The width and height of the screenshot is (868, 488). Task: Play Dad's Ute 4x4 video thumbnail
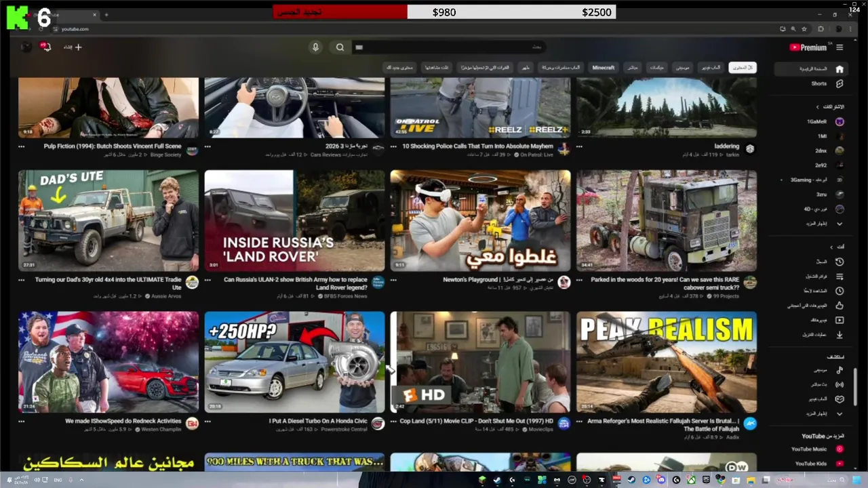108,221
